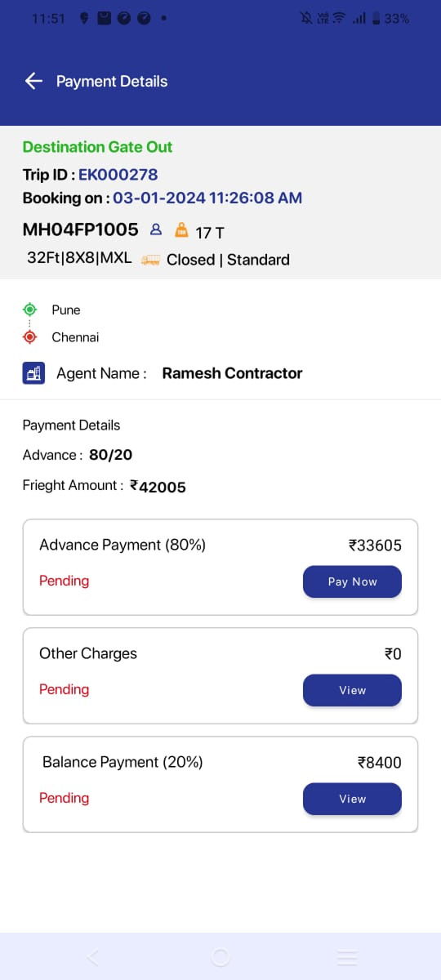Open the Android recent apps menu icon
The height and width of the screenshot is (980, 441).
[347, 957]
